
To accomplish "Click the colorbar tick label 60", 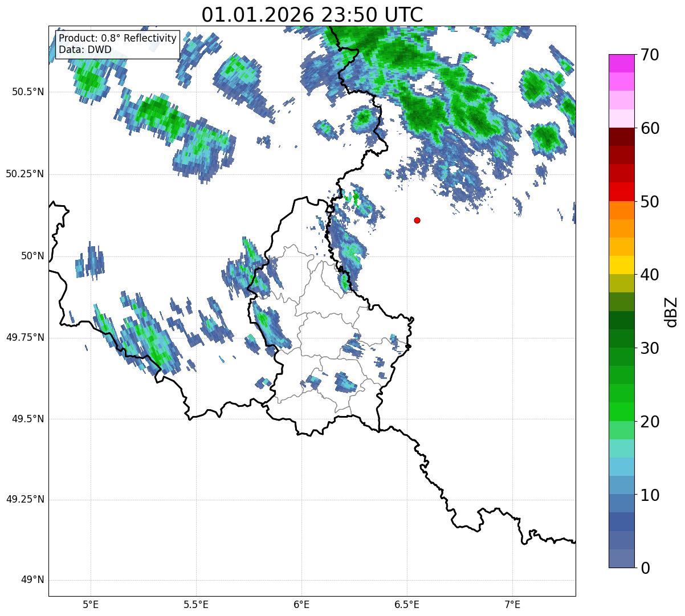I will coord(650,128).
